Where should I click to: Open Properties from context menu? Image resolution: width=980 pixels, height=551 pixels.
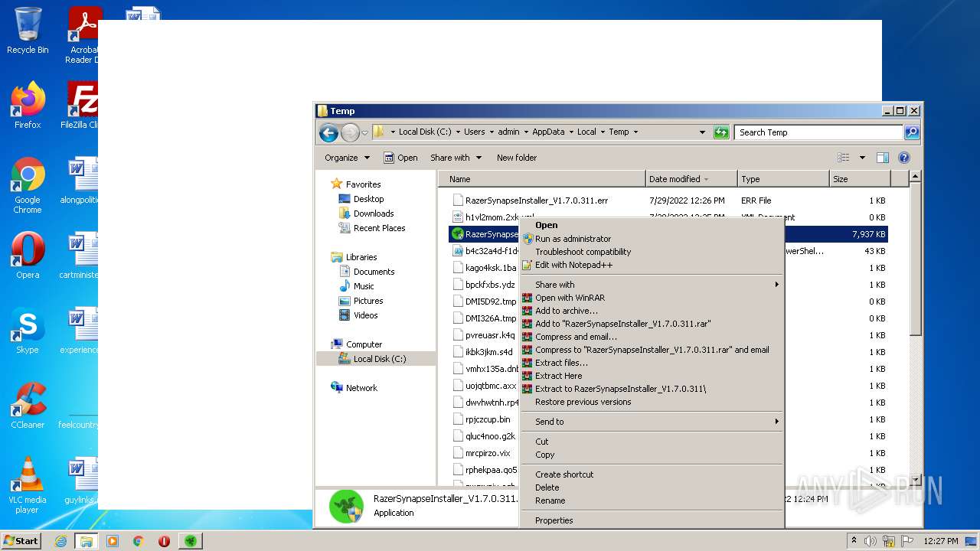coord(652,520)
